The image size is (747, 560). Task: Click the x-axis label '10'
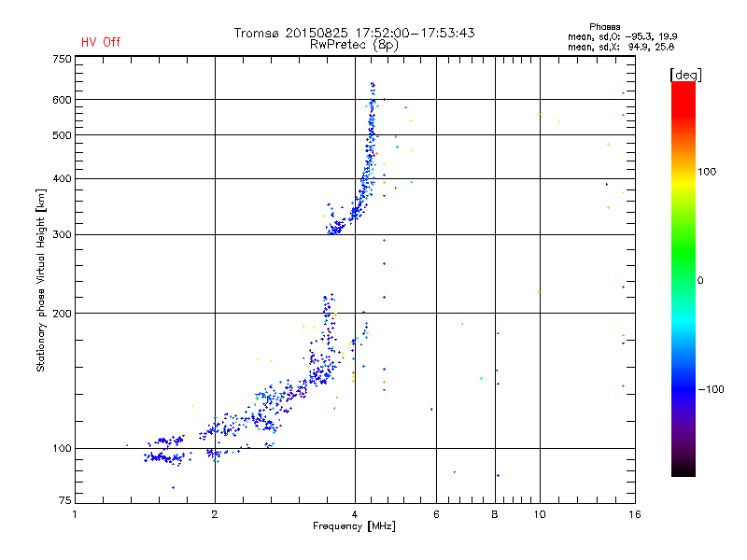point(540,514)
